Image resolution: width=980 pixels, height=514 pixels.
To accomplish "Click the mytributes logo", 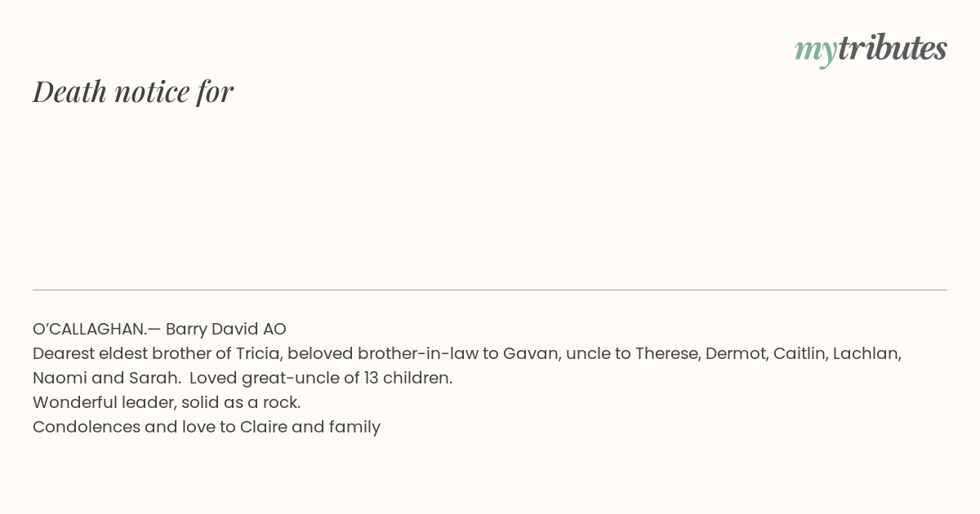I will [870, 49].
